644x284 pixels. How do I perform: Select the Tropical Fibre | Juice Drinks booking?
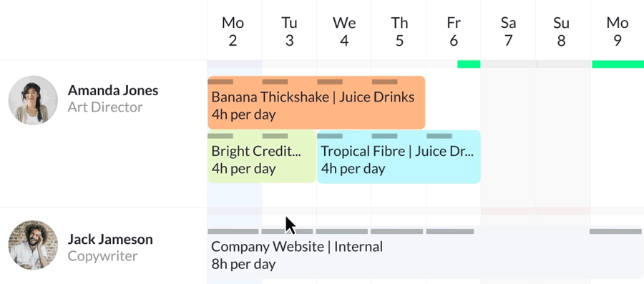coord(399,157)
